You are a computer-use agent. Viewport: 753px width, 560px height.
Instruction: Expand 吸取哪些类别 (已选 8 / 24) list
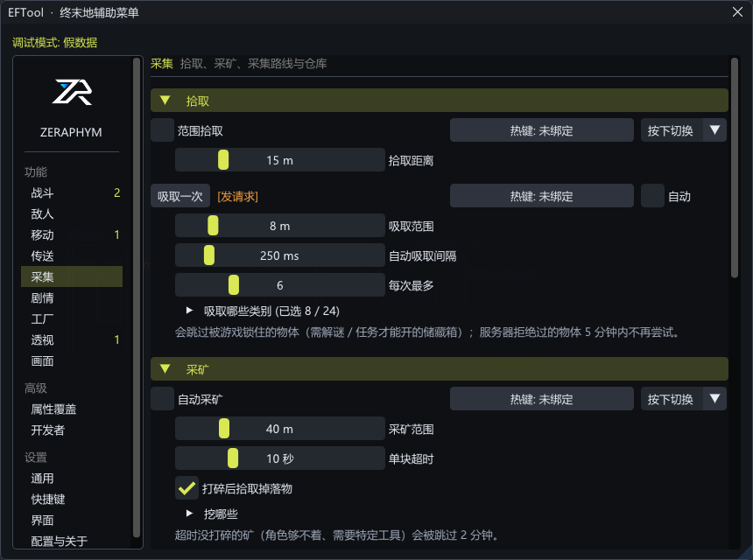(271, 311)
